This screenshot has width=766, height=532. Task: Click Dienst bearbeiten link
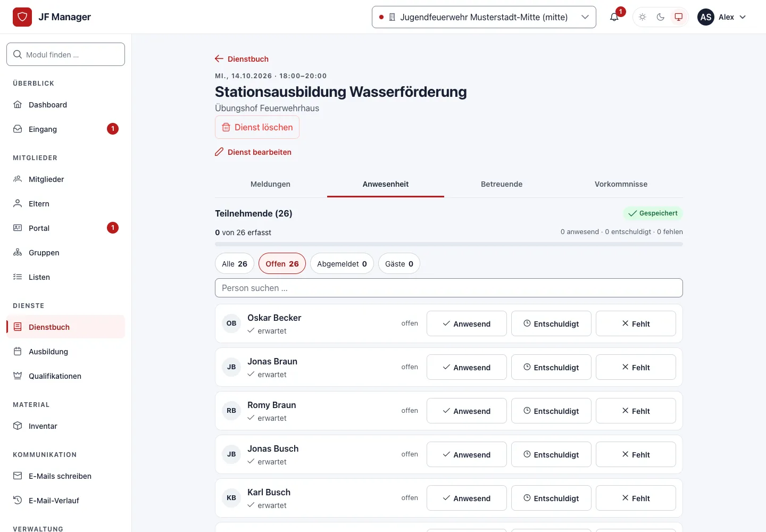click(253, 152)
